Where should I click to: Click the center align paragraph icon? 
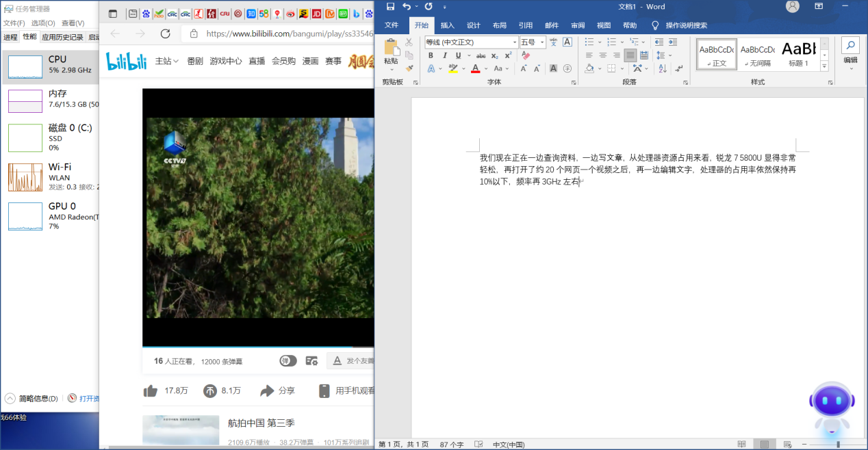603,55
